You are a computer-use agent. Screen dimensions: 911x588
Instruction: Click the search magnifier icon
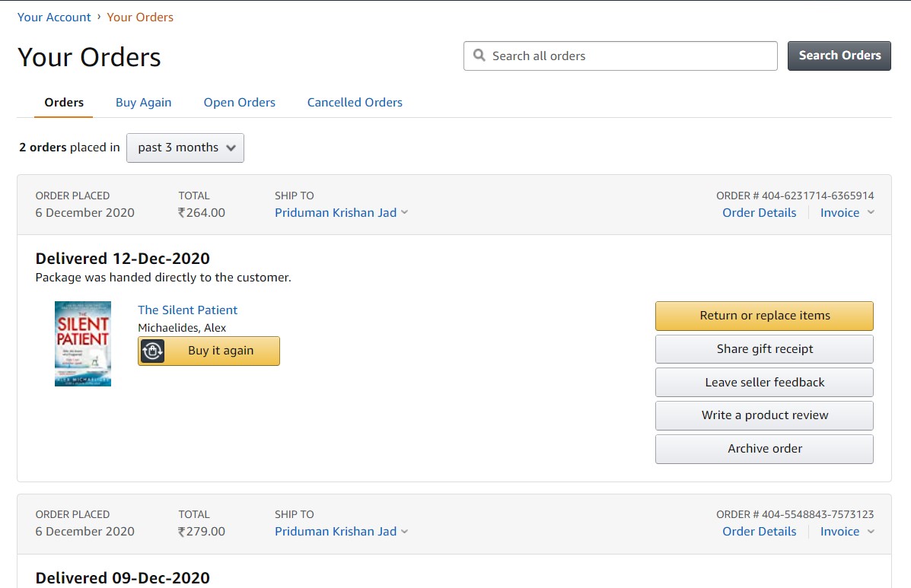(479, 56)
